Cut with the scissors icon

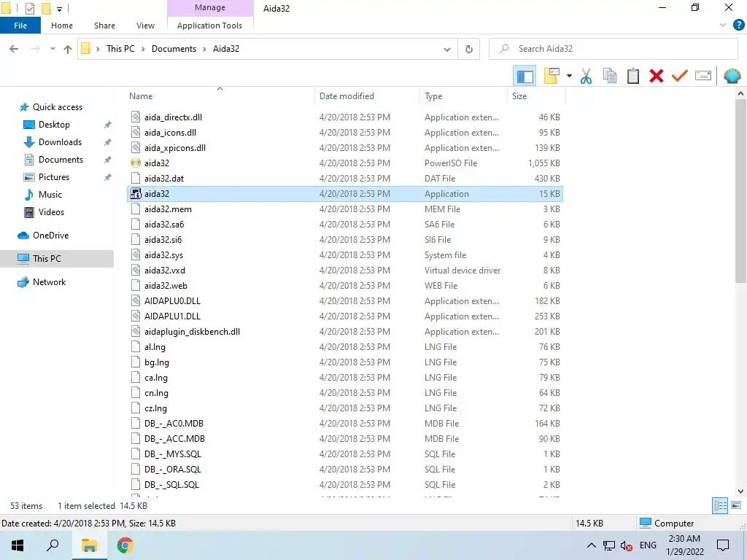(x=586, y=76)
